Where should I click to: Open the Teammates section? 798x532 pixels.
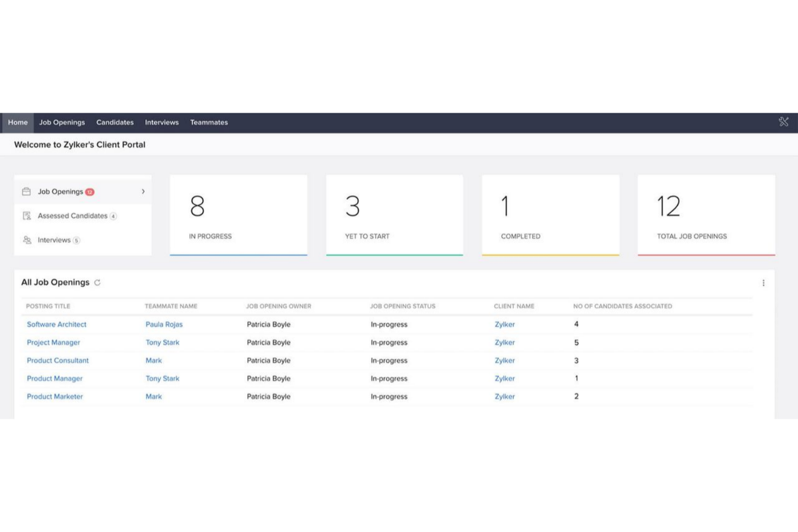point(209,122)
